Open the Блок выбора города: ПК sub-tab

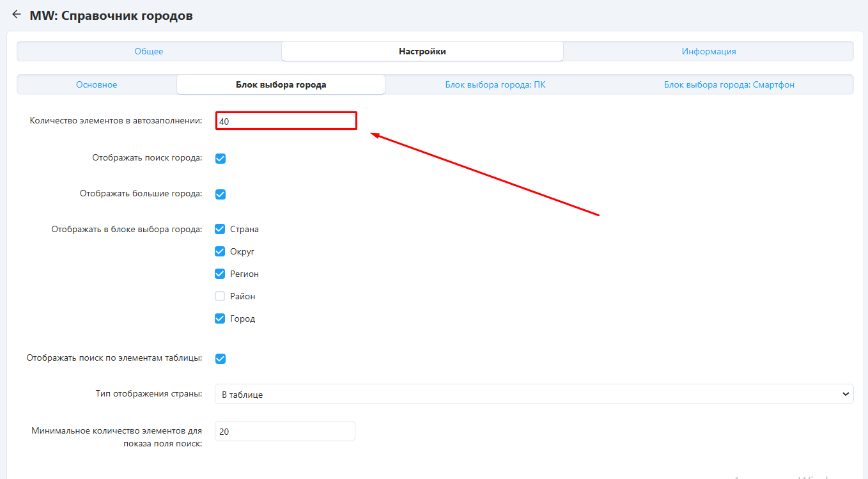495,84
